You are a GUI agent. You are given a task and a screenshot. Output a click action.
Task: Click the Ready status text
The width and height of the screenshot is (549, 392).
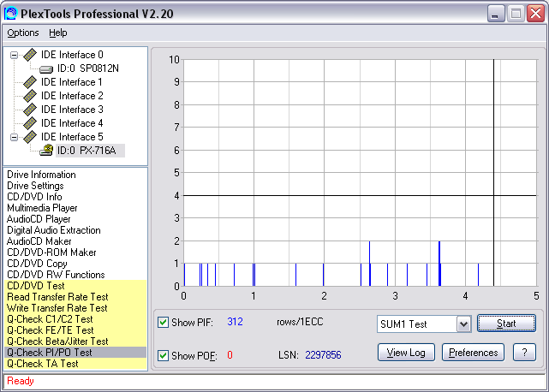21,381
